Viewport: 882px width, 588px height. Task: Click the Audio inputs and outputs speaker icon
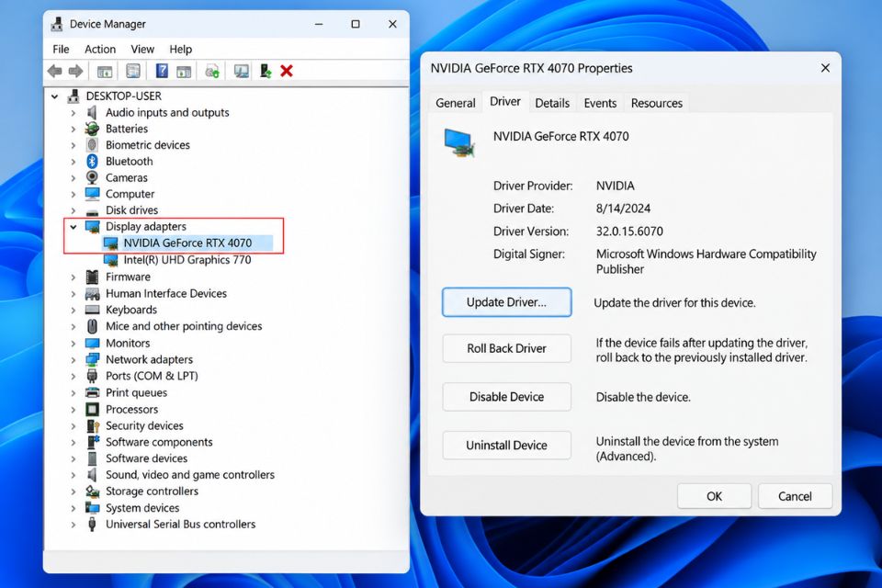point(92,112)
